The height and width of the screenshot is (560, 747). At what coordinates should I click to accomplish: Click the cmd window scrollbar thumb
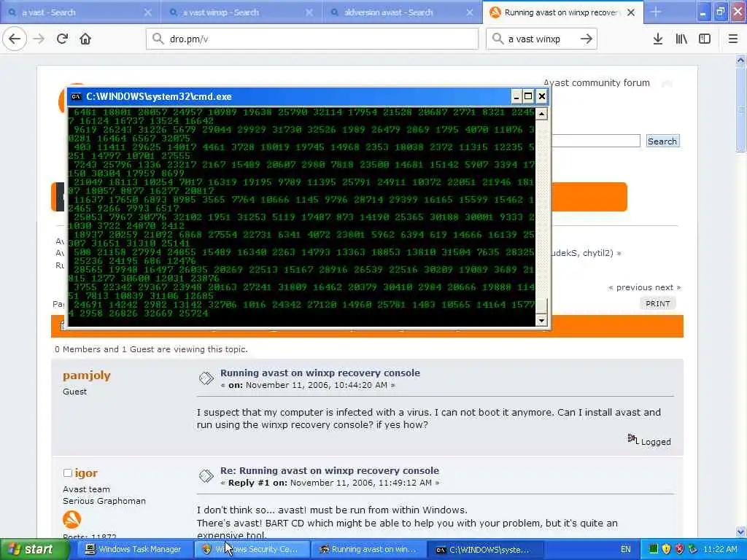point(541,306)
